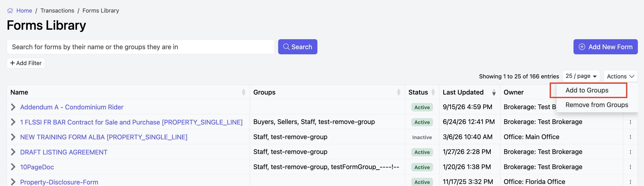This screenshot has width=644, height=186.
Task: Sort by Status column arrows
Action: pyautogui.click(x=433, y=92)
